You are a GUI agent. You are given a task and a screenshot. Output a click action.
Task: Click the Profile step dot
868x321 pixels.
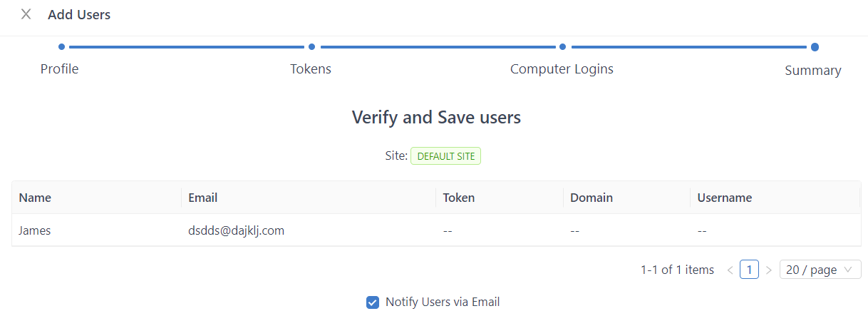pos(62,47)
